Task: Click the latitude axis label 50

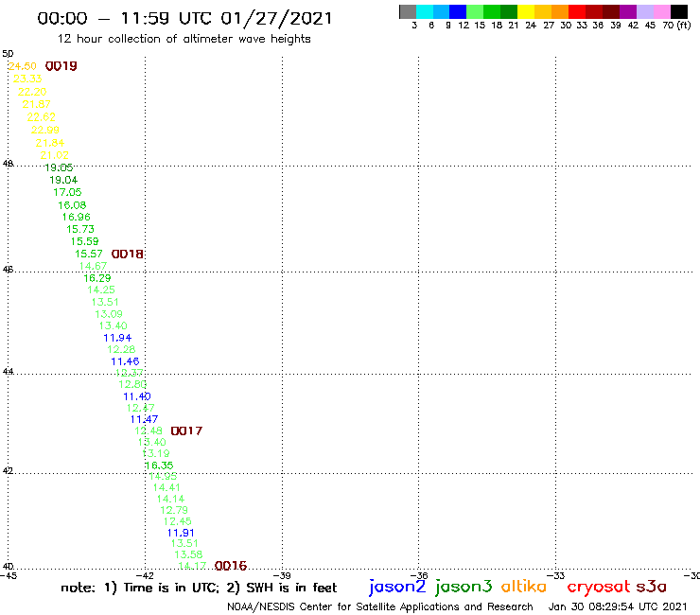Action: point(8,54)
